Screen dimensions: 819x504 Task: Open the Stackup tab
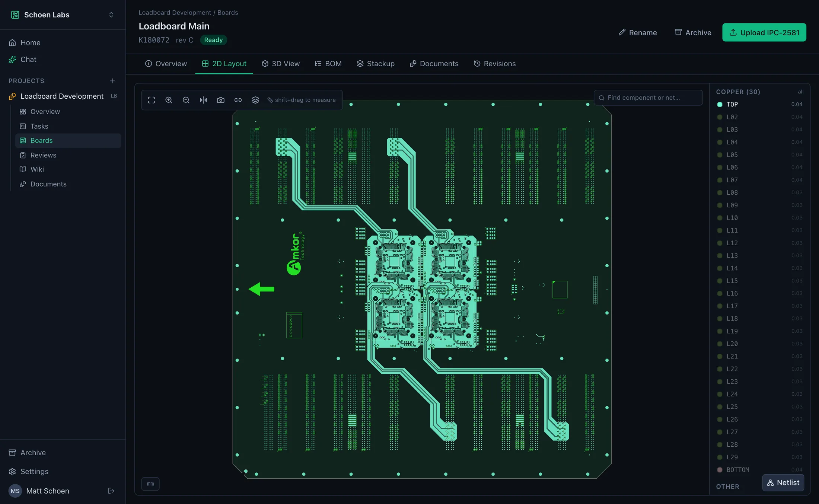click(375, 64)
